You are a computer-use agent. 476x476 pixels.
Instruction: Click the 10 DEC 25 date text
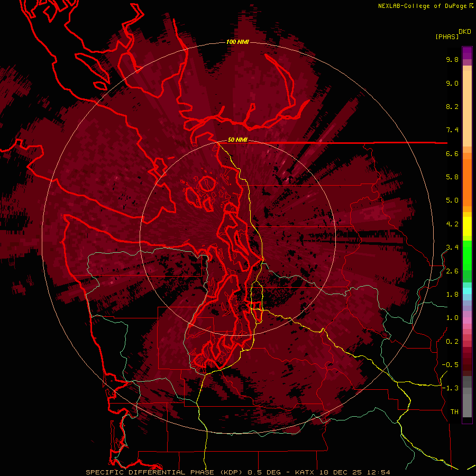point(341,472)
